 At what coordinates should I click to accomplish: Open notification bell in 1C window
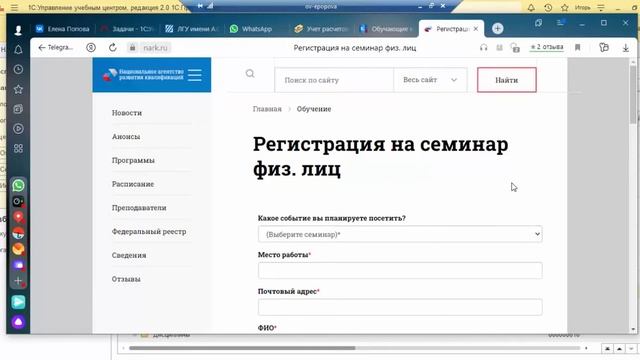tap(531, 7)
